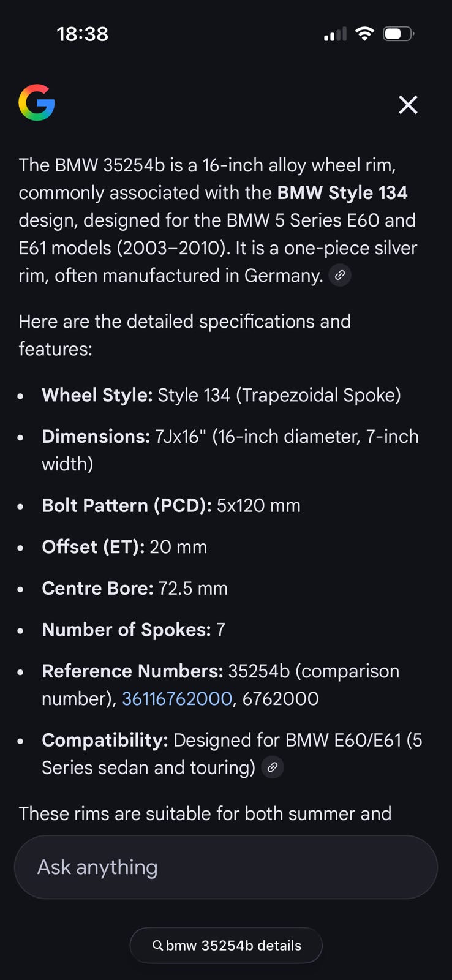452x980 pixels.
Task: Open the 36116762000 part number link
Action: [177, 699]
